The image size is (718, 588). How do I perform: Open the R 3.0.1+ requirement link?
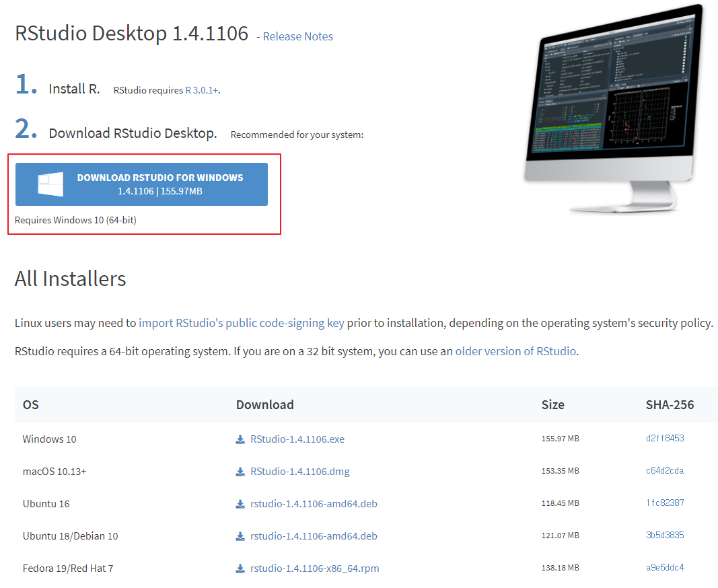[201, 90]
